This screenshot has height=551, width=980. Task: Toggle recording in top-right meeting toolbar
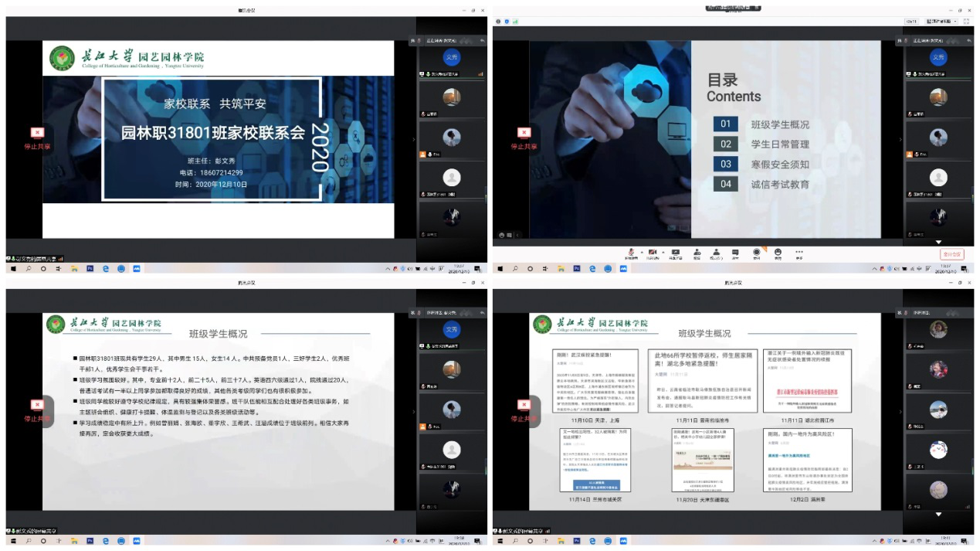[756, 252]
